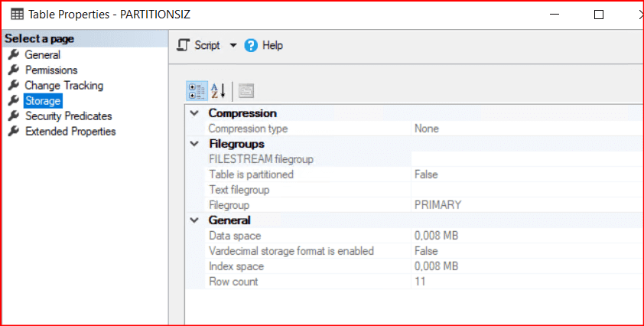The height and width of the screenshot is (326, 644).
Task: Click the Alphabetical sort icon
Action: 218,91
